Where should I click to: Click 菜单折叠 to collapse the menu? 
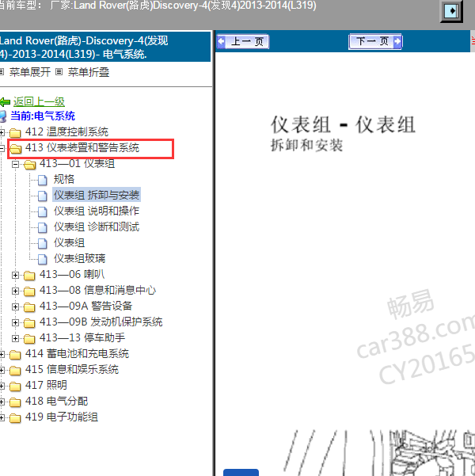pyautogui.click(x=89, y=72)
